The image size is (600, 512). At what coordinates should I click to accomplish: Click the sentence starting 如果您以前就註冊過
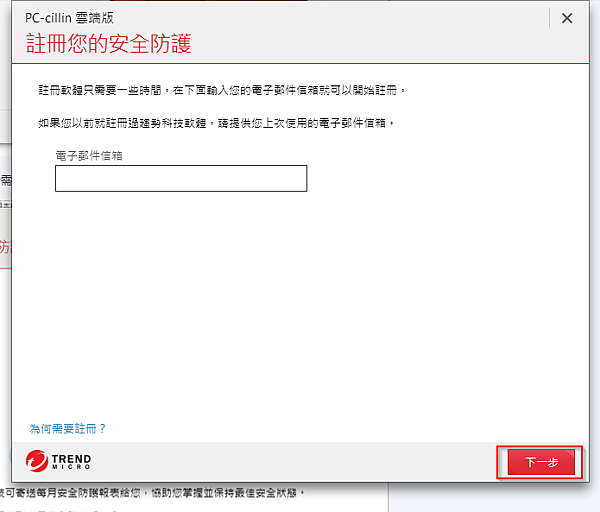[x=217, y=123]
